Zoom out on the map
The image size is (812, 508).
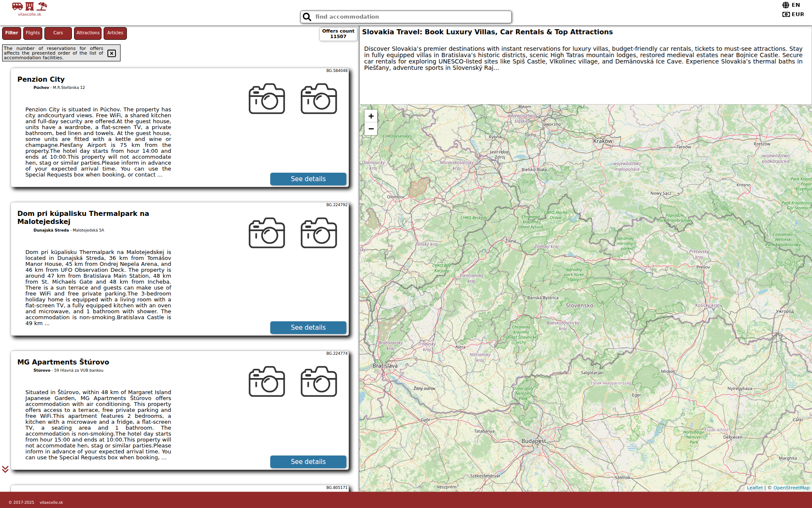pos(371,129)
